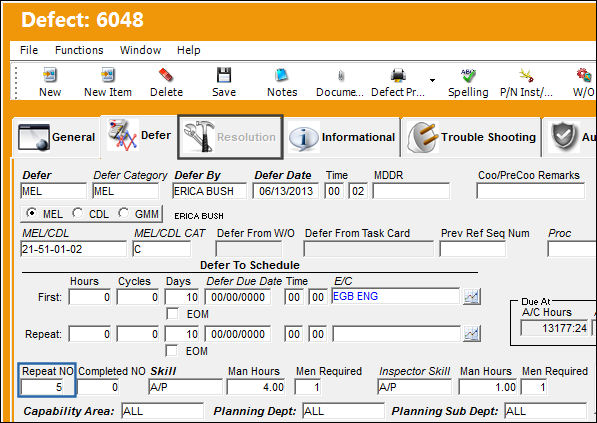The width and height of the screenshot is (597, 423).
Task: Click the empty MDDR field
Action: [x=411, y=191]
